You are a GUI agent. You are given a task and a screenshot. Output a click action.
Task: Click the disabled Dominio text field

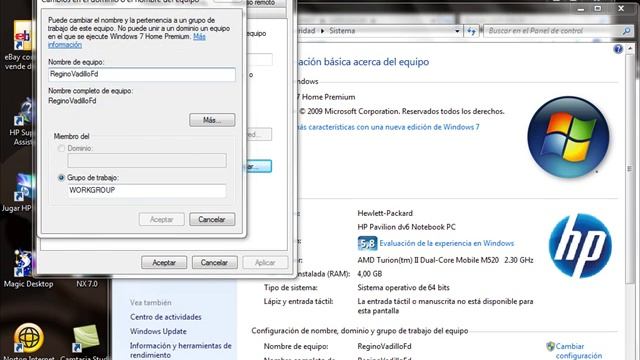[x=147, y=160]
